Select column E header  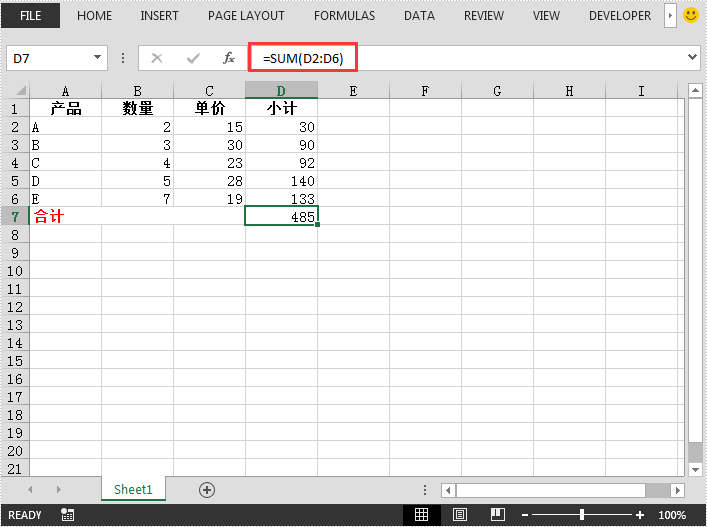[353, 91]
